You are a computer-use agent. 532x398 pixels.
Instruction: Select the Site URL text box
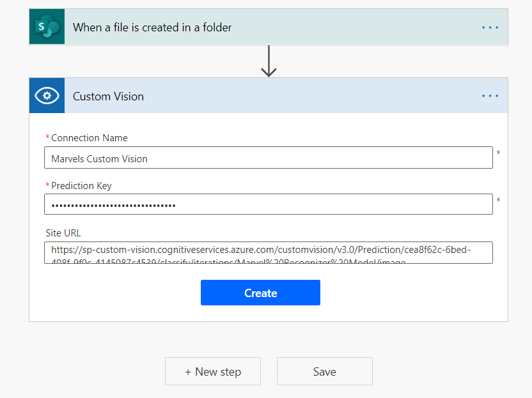point(269,252)
